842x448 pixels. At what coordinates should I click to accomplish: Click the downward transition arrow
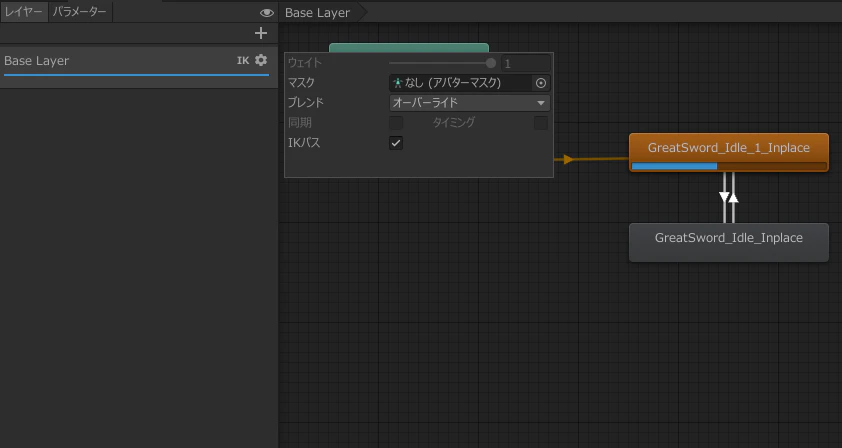pyautogui.click(x=724, y=198)
